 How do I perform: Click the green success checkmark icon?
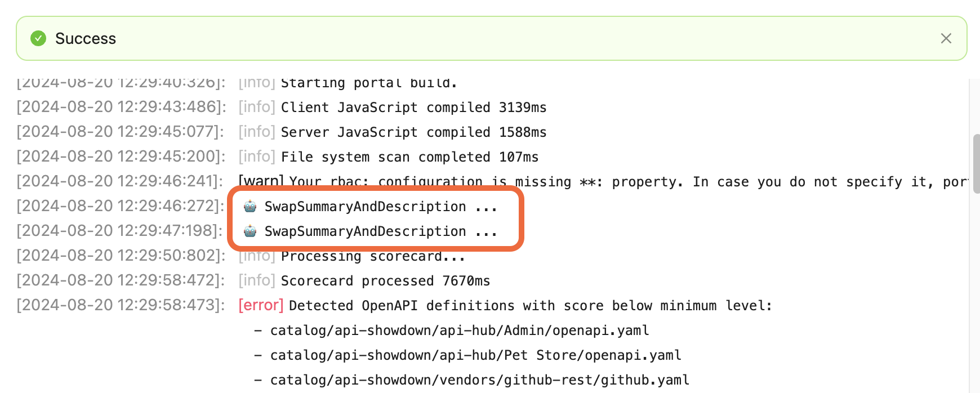[x=38, y=38]
